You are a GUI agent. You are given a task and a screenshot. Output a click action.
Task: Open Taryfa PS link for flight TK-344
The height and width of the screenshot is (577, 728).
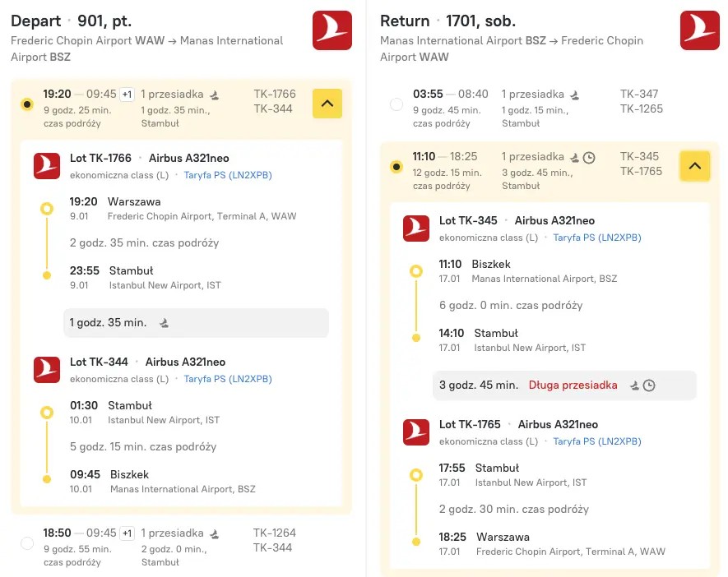click(228, 379)
